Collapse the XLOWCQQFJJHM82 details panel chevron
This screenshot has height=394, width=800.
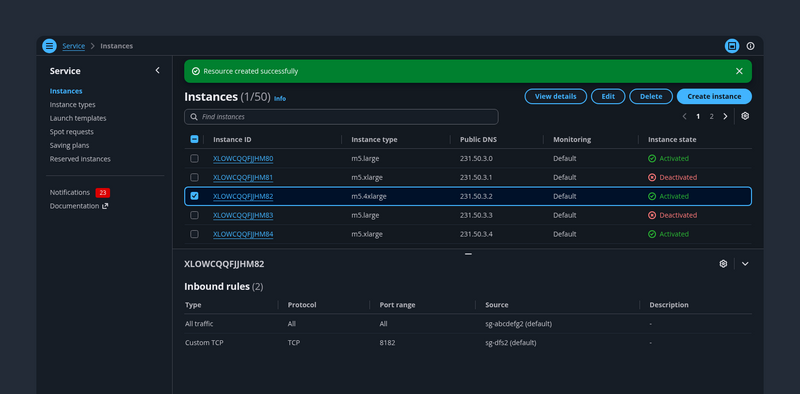click(x=745, y=264)
